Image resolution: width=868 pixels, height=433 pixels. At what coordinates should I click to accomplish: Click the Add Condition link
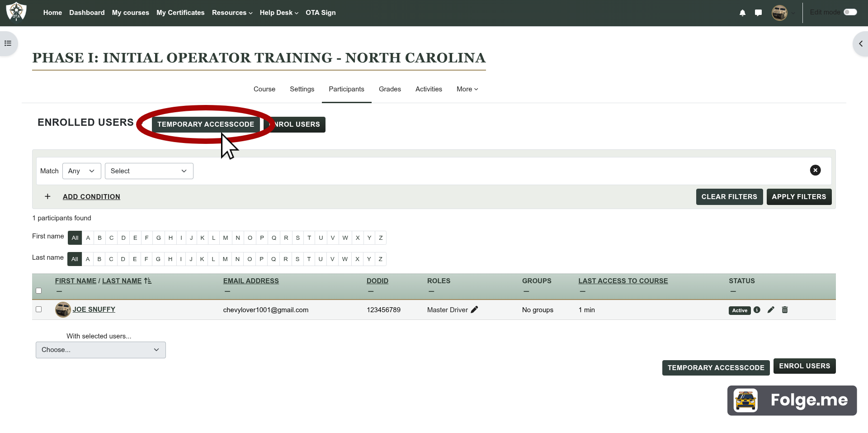click(x=91, y=197)
